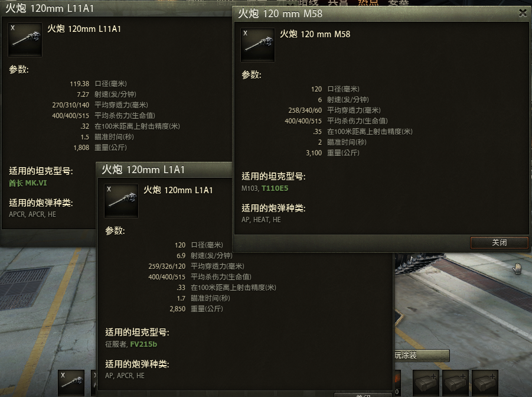Open the FV215b tank link
The height and width of the screenshot is (397, 532).
(x=143, y=344)
